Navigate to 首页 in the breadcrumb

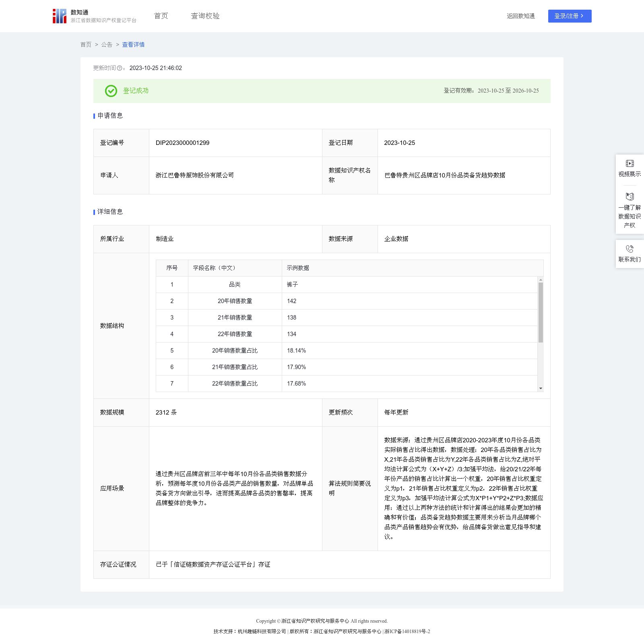(x=86, y=45)
